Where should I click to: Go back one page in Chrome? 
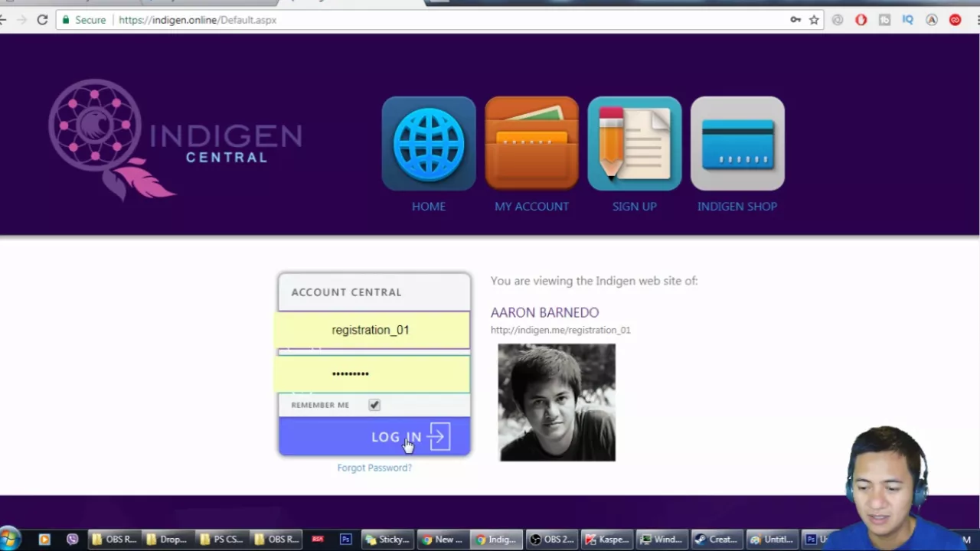coord(3,20)
